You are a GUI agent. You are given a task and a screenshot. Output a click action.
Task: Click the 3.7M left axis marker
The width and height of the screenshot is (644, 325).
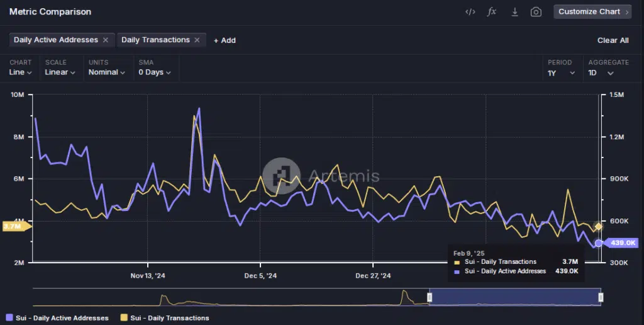(16, 226)
